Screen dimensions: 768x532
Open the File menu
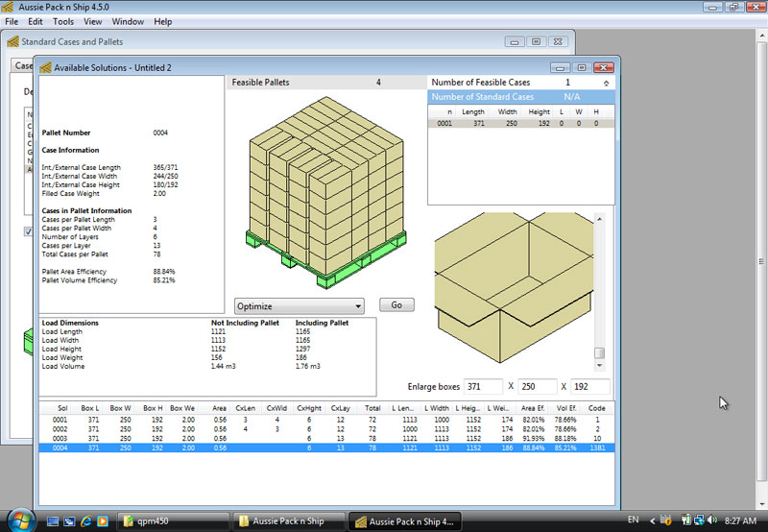(12, 21)
